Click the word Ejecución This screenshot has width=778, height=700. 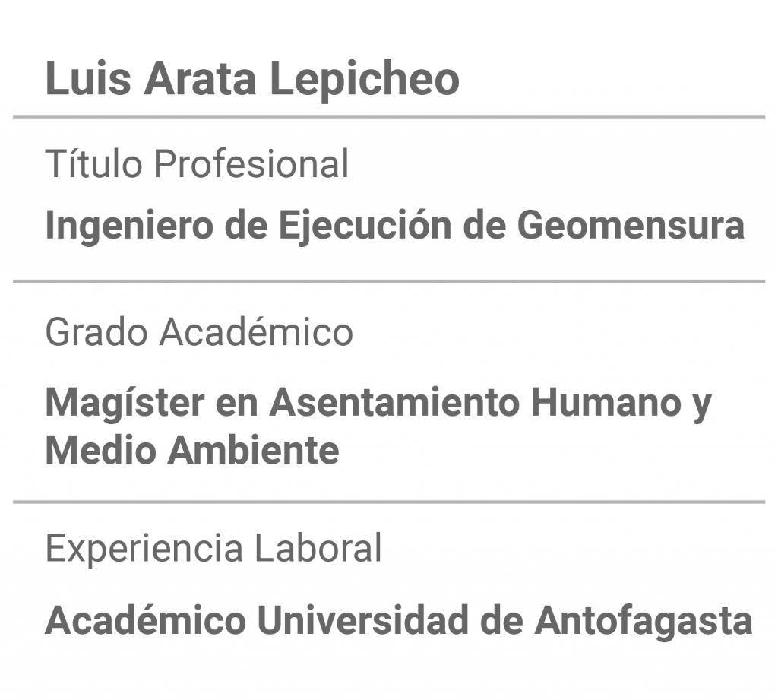coord(365,226)
